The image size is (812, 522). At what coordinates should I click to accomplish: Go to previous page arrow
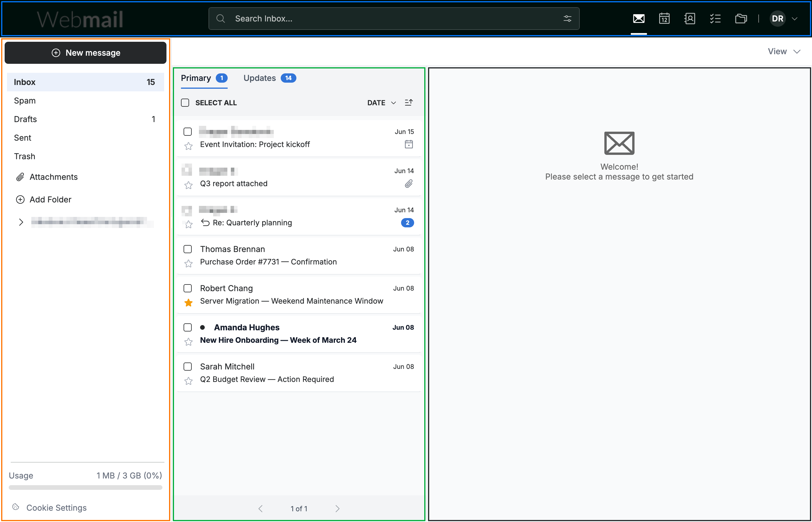click(x=260, y=508)
